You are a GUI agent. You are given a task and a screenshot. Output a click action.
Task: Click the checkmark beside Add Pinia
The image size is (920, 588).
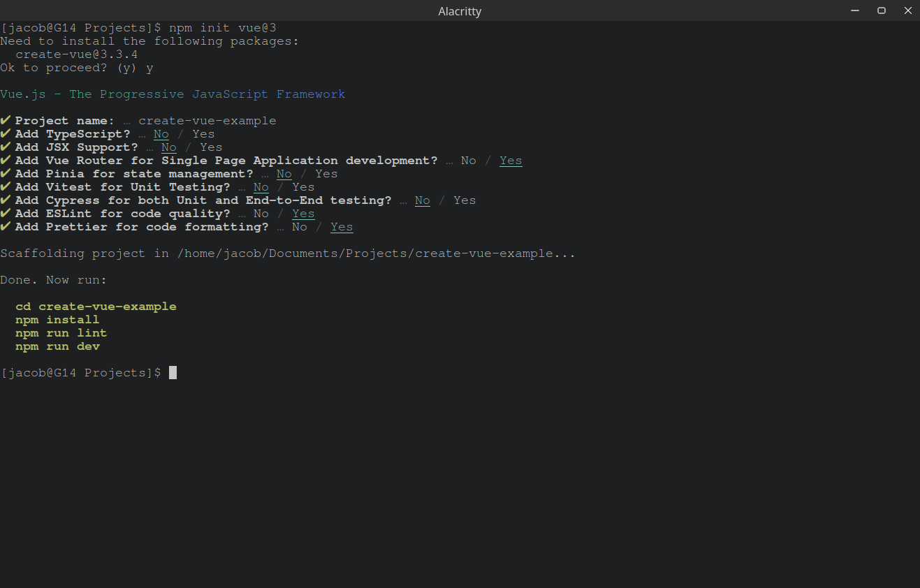6,174
